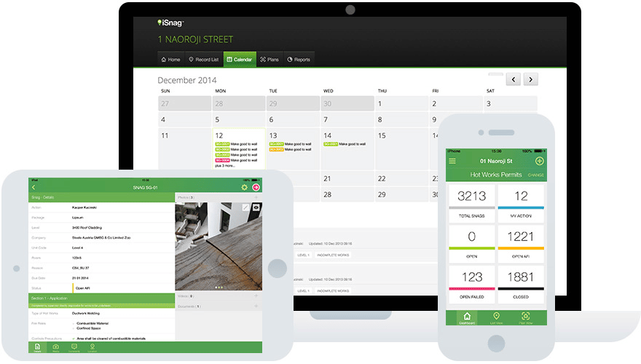Screen dimensions: 641x364
Task: Tap the 'Ductwork Welding' value on tablet
Action: (86, 313)
